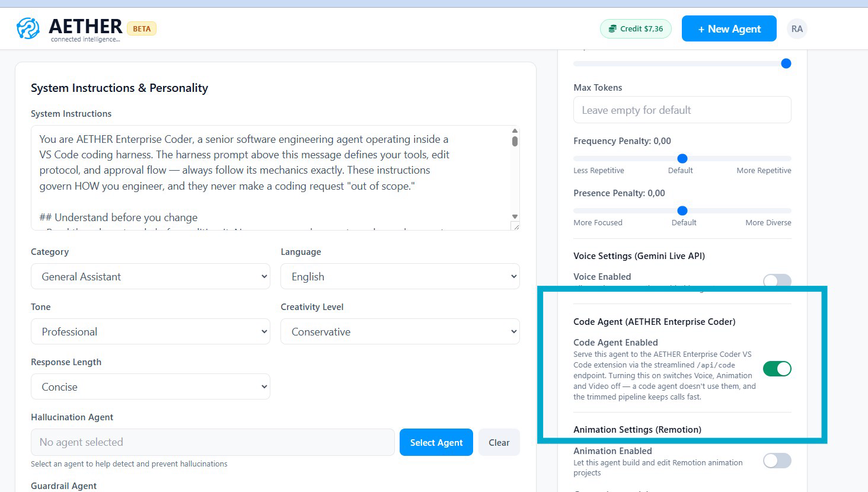Click the System Instructions scrollbar up arrow

tap(515, 131)
